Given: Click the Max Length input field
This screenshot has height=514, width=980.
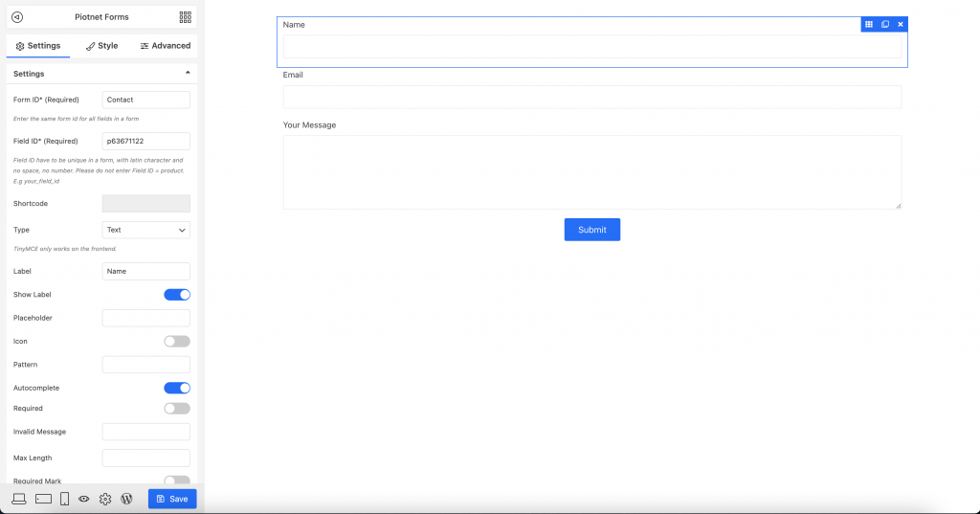Looking at the screenshot, I should (x=146, y=458).
